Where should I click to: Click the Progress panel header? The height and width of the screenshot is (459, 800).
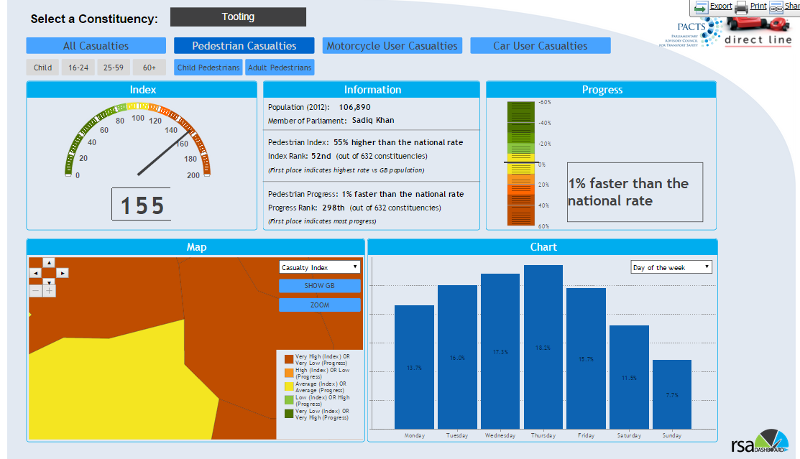tap(602, 90)
